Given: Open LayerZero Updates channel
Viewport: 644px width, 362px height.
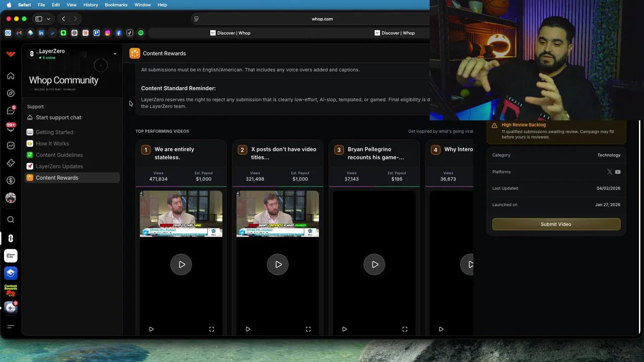Looking at the screenshot, I should (73, 166).
